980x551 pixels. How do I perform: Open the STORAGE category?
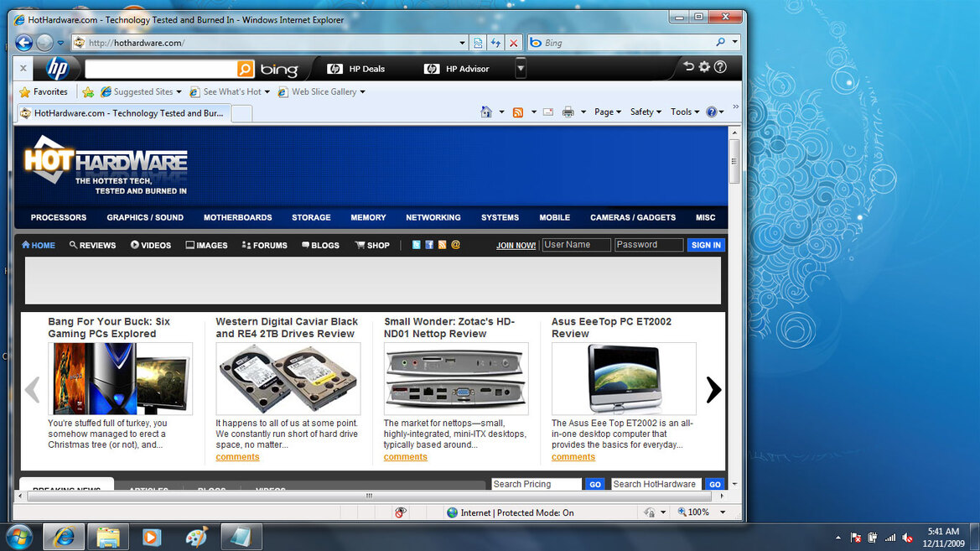pos(311,218)
